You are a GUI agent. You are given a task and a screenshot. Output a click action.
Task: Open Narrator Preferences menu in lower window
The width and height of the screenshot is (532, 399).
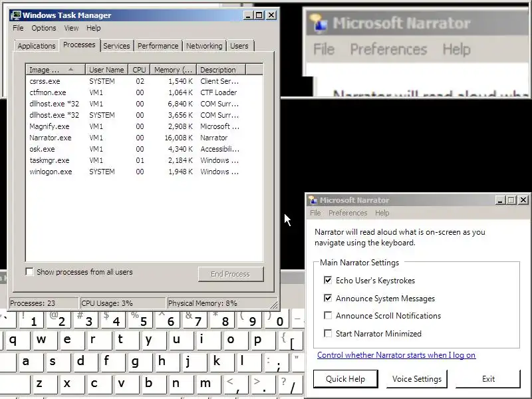coord(348,213)
